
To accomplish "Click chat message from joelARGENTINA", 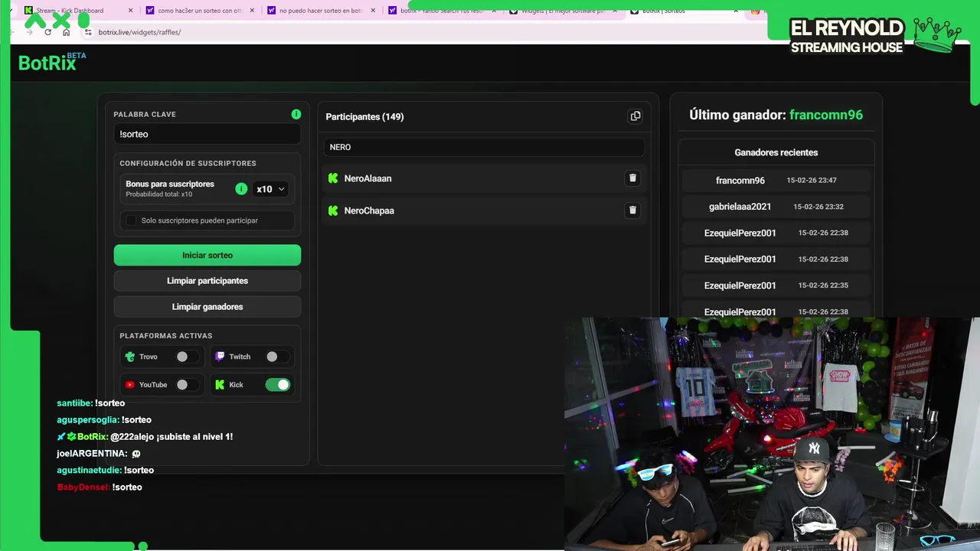I will (x=98, y=454).
